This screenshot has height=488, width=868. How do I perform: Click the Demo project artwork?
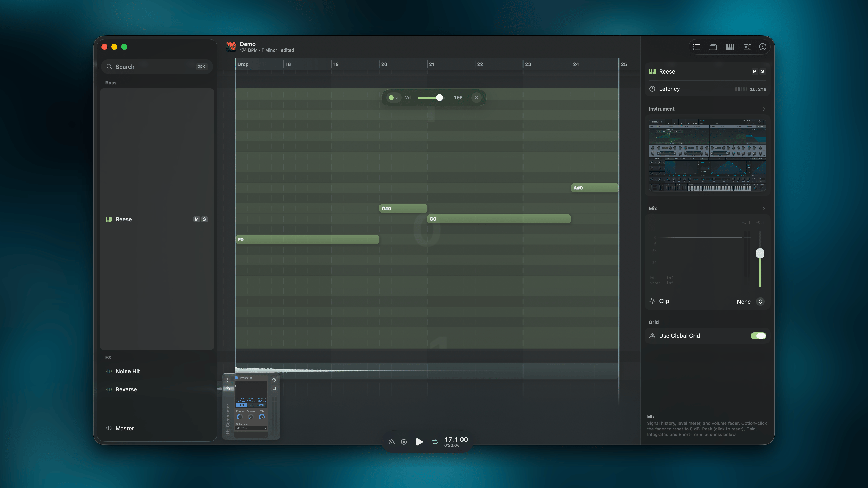pyautogui.click(x=231, y=47)
